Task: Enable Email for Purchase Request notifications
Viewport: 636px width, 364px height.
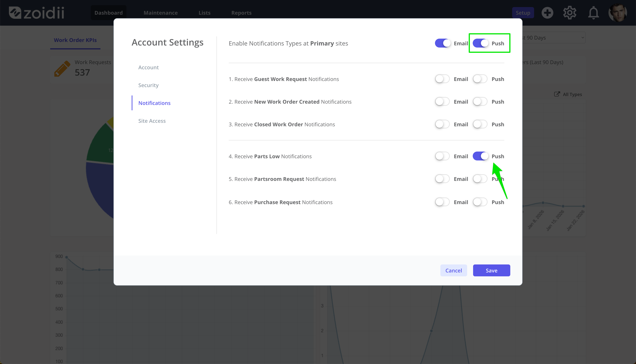Action: pyautogui.click(x=442, y=202)
